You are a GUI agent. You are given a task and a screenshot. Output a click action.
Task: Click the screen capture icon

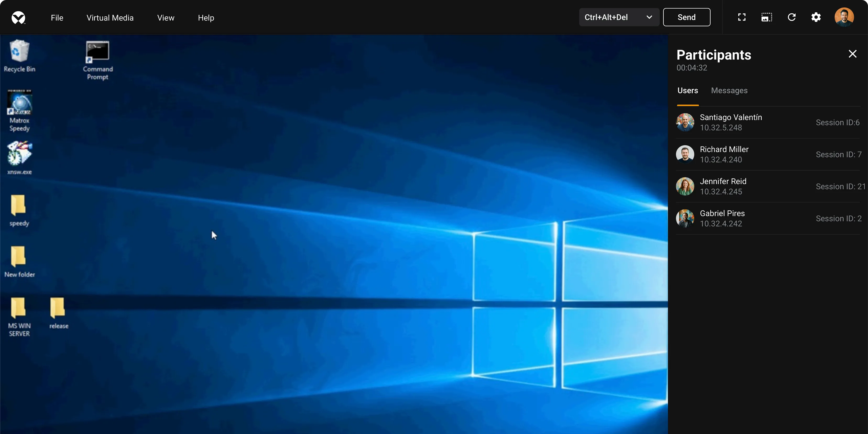pyautogui.click(x=767, y=17)
